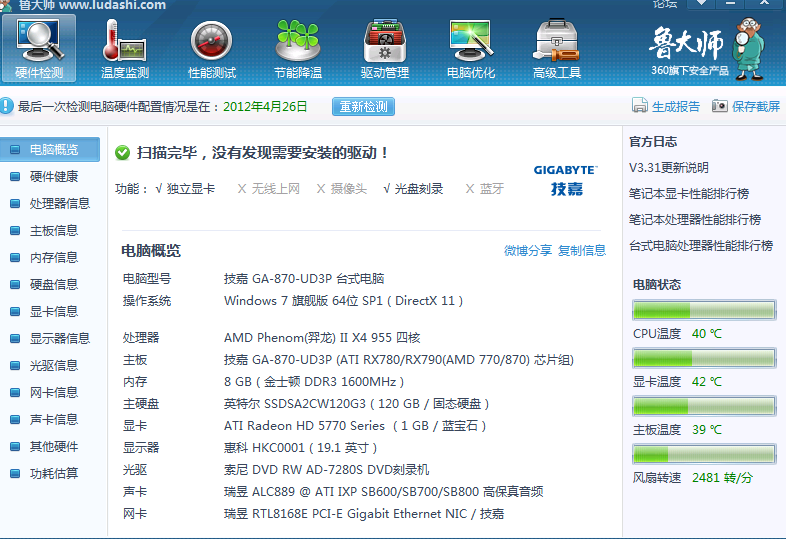
Task: Click the Windows 7 旗舰版 OS text
Action: [x=343, y=300]
